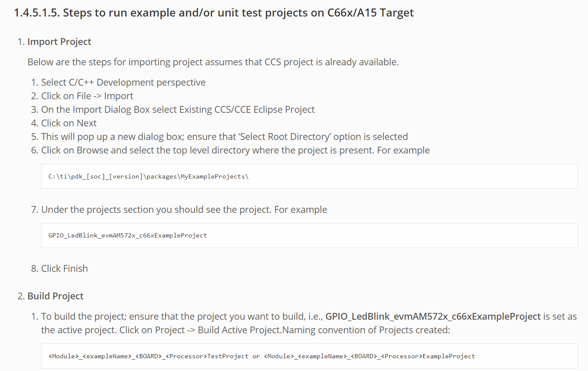Click "TestProject" in the naming convention code
Image resolution: width=588 pixels, height=371 pixels.
228,356
